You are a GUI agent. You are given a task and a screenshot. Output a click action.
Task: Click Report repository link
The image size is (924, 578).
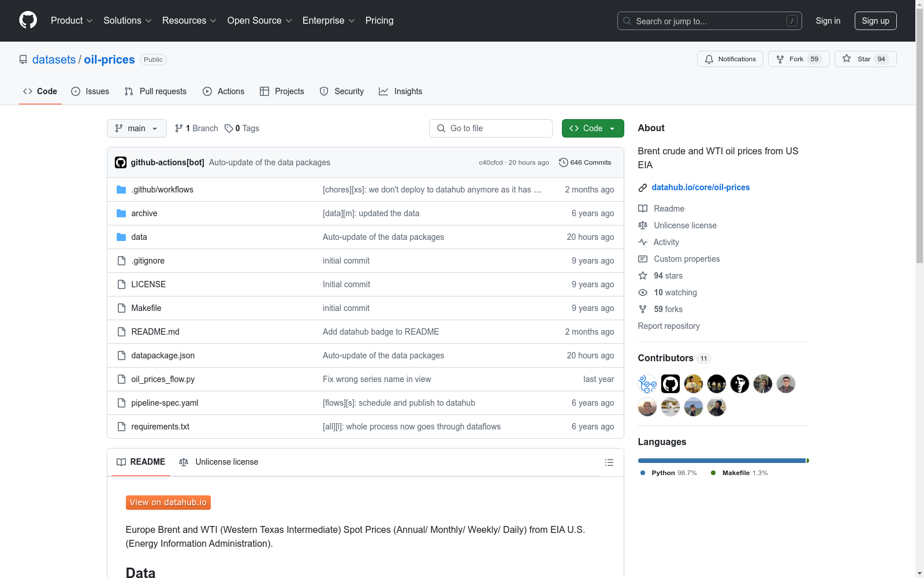[x=669, y=326]
